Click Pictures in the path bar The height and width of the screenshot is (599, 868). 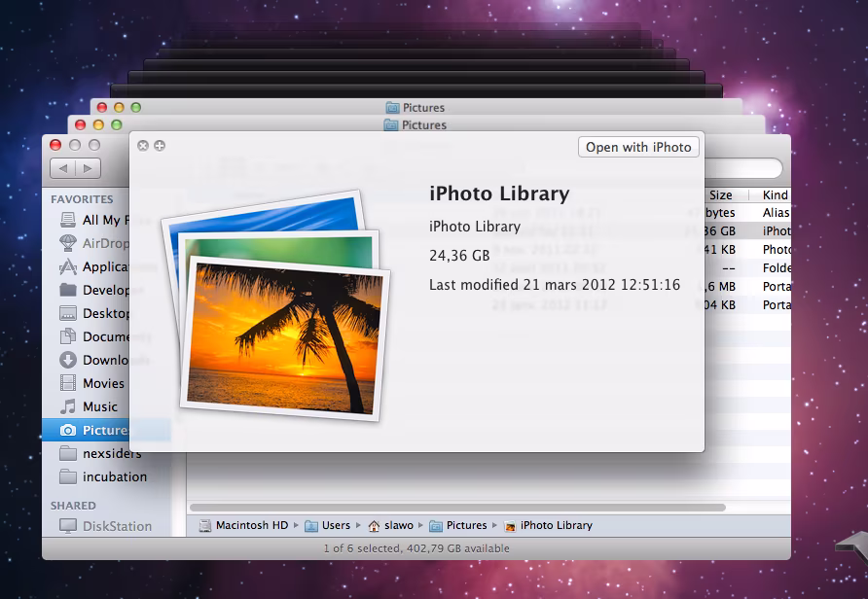pyautogui.click(x=458, y=525)
